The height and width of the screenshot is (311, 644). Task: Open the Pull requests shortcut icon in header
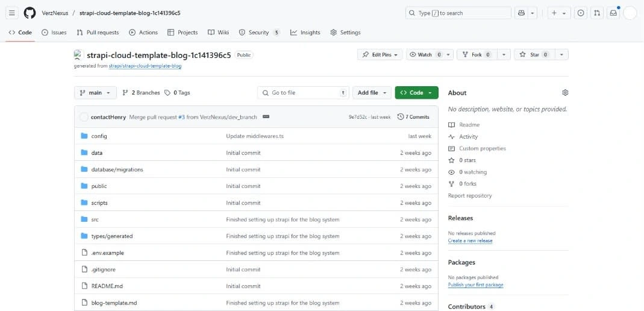[x=597, y=13]
